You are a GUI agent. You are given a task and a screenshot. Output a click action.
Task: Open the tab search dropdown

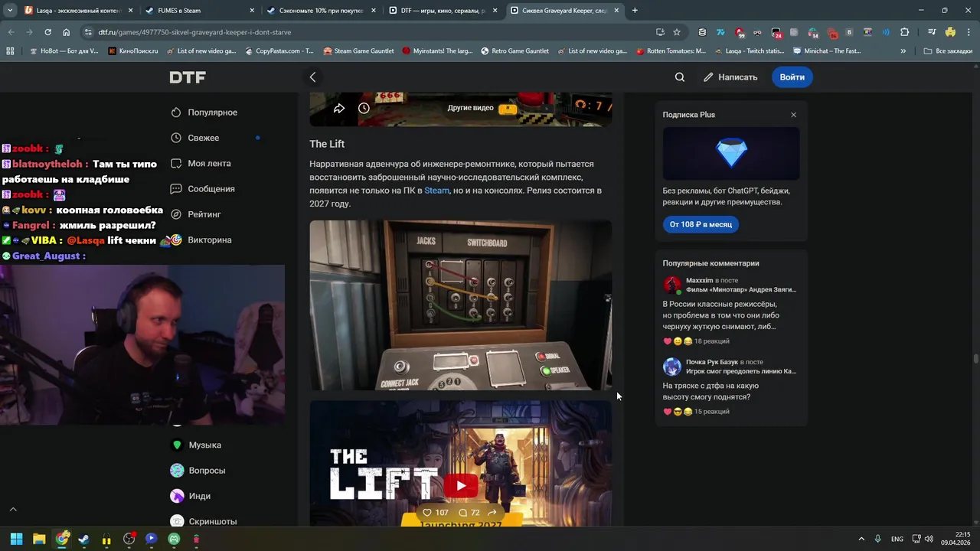(x=10, y=11)
